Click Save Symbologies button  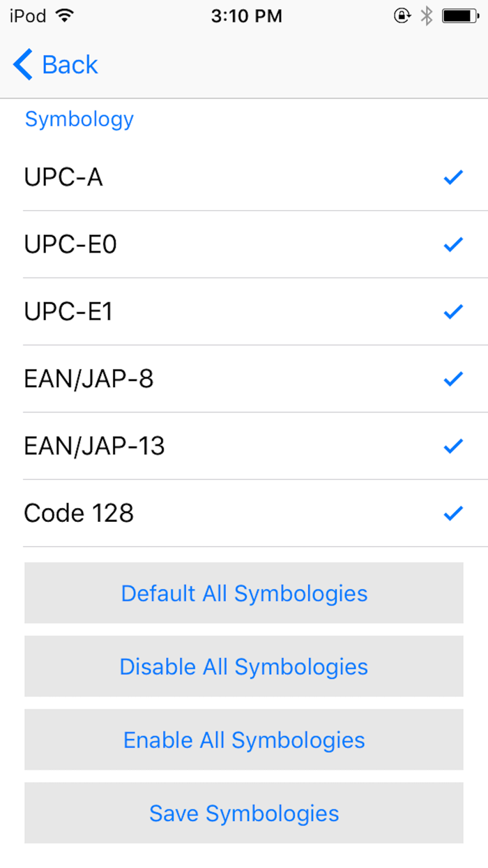pos(244,813)
